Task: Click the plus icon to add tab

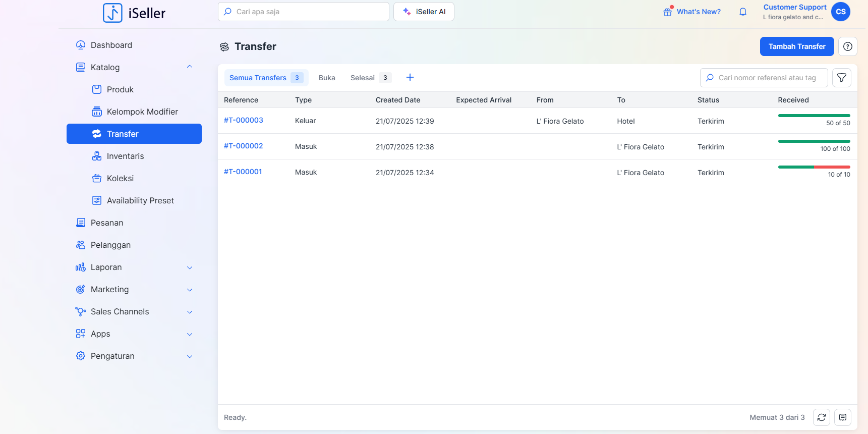Action: 410,77
